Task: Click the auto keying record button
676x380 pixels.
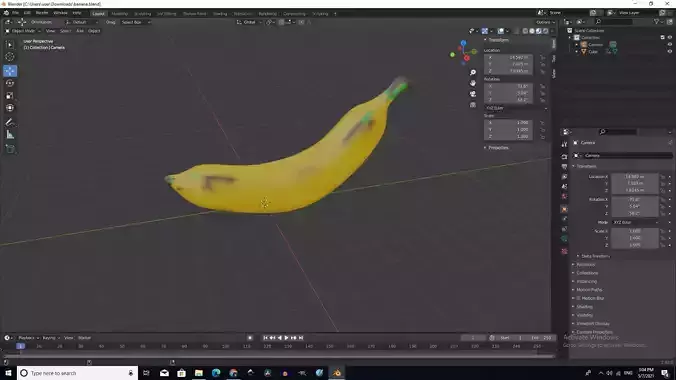Action: pos(250,338)
